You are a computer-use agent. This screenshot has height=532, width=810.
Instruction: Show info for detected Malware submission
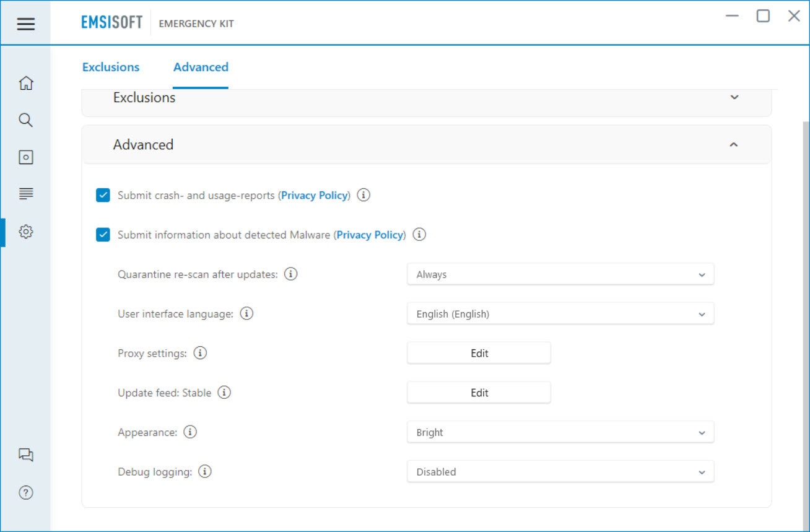point(419,235)
